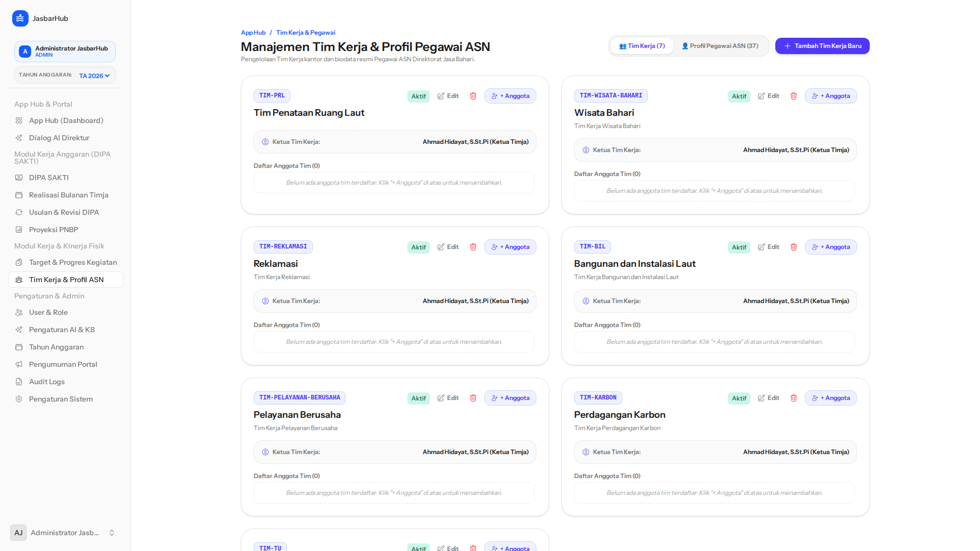Add Anggota to TIM-PRL team
Screen dimensions: 980x551
(x=510, y=96)
